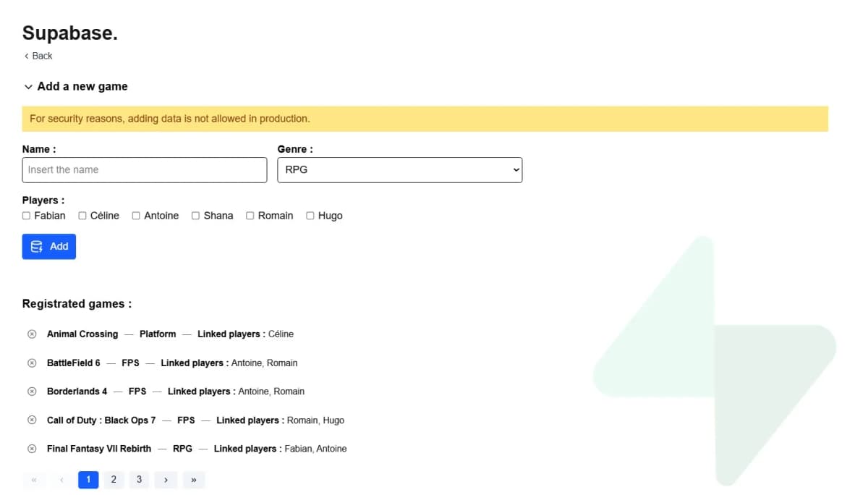Viewport: 868px width, 495px height.
Task: Click the Platform genre of Animal Crossing
Action: 158,334
